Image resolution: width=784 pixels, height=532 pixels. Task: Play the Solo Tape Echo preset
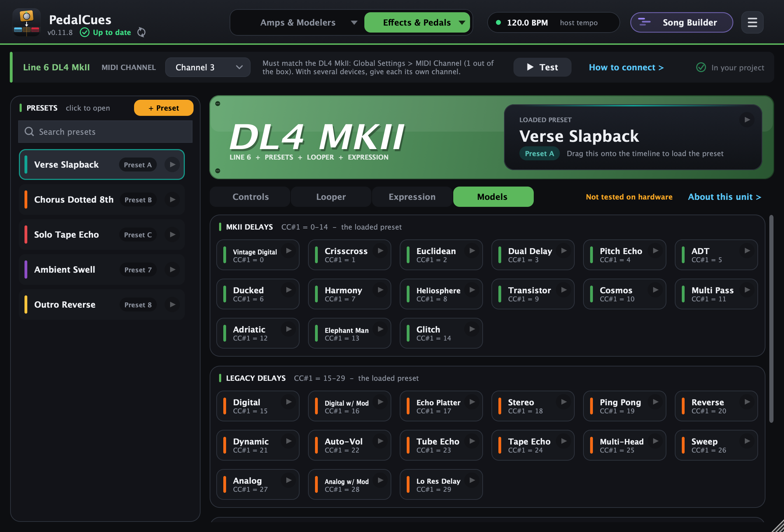coord(172,234)
